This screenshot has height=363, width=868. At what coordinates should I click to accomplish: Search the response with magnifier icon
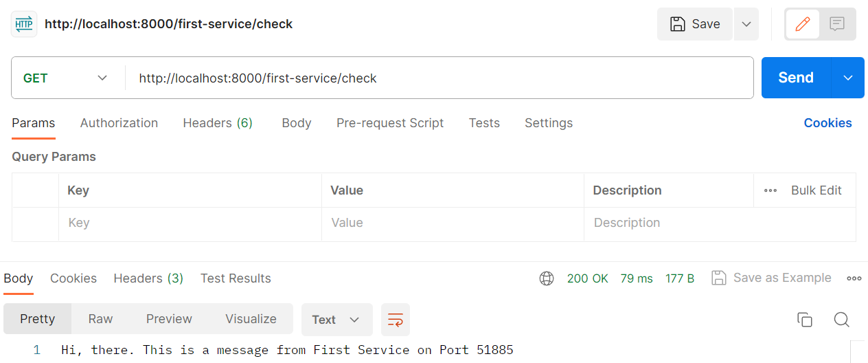(842, 320)
